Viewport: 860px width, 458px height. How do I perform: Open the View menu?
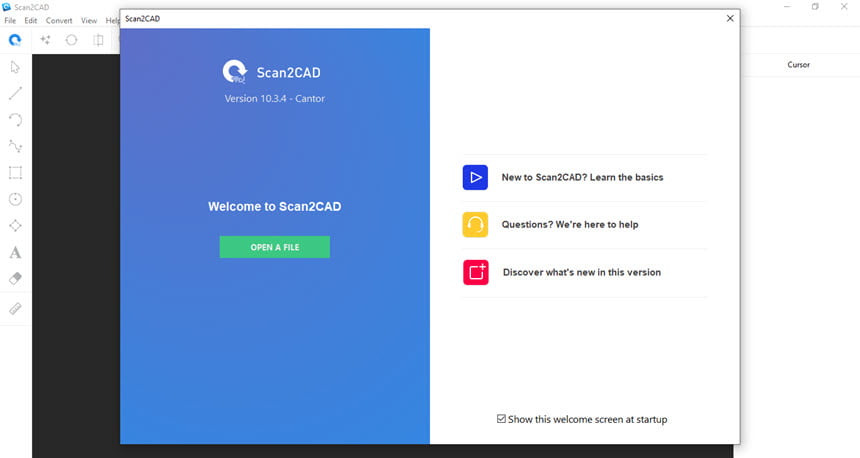click(x=89, y=20)
